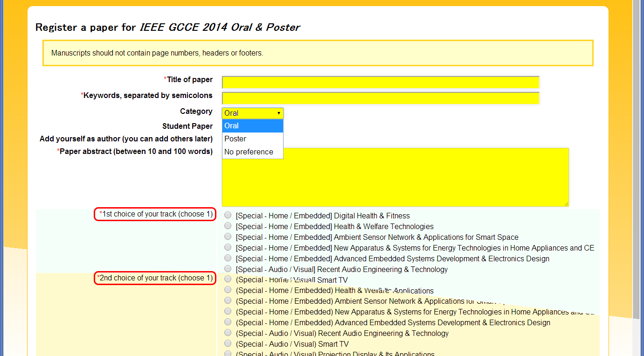Click the 'Paper abstract (between 10 and 100 words)' label
This screenshot has height=356, width=644.
click(135, 151)
